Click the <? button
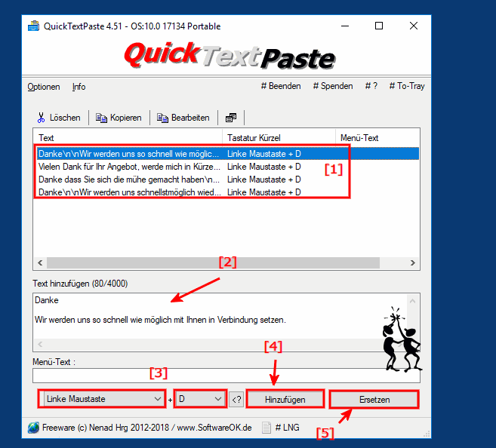496x448 pixels. [236, 400]
